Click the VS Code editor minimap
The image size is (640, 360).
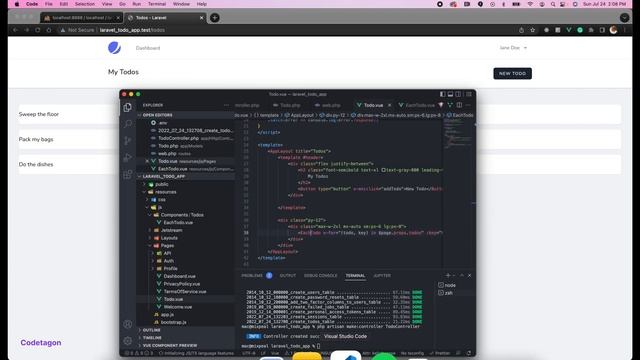pyautogui.click(x=458, y=135)
